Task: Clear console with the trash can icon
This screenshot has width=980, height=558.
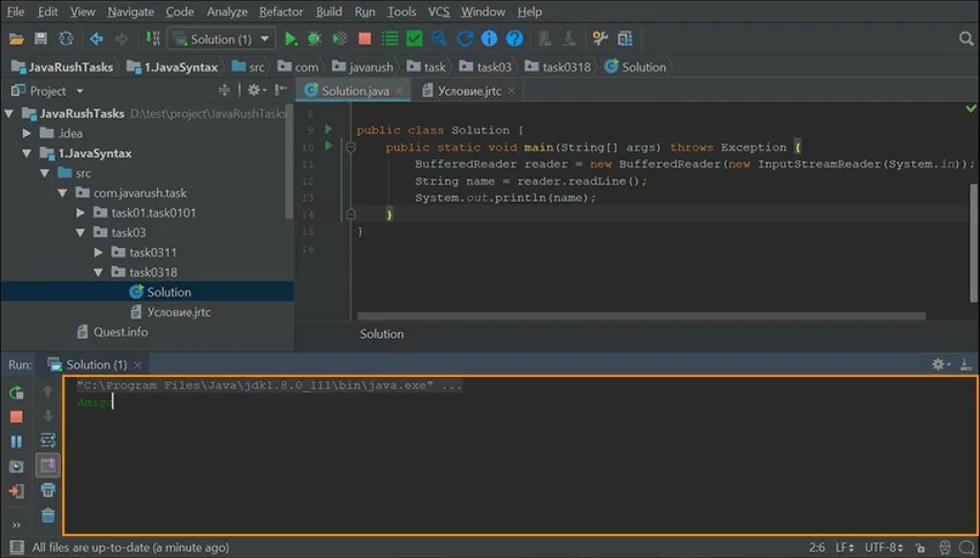Action: tap(48, 516)
